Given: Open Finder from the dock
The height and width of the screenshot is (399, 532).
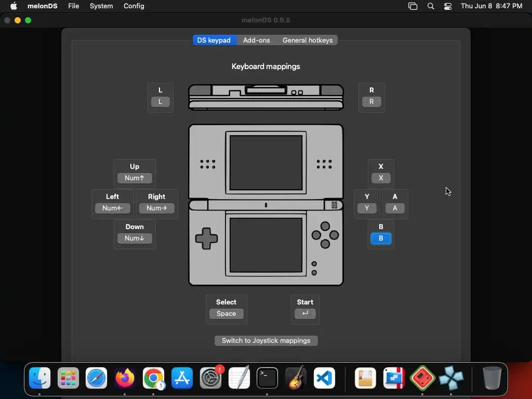Looking at the screenshot, I should tap(39, 378).
